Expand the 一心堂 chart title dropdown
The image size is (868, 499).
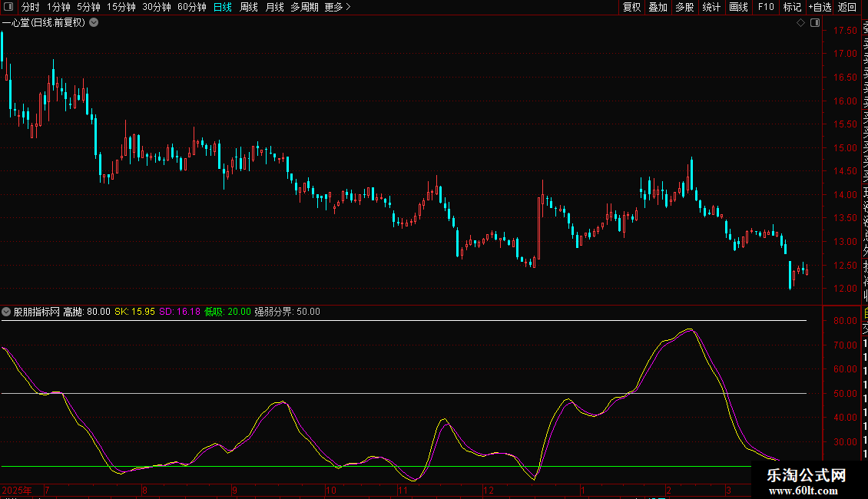[x=94, y=22]
